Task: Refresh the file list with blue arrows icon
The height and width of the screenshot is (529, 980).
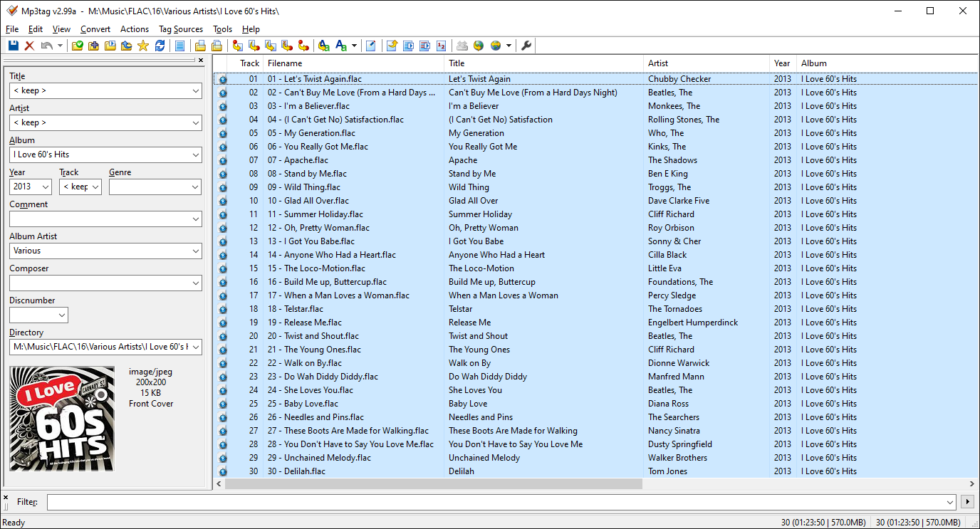Action: point(160,46)
